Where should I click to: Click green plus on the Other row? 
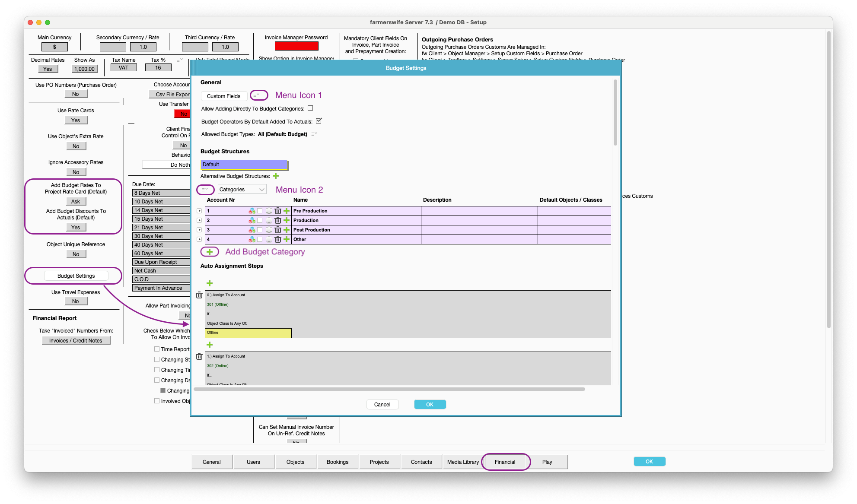point(287,240)
